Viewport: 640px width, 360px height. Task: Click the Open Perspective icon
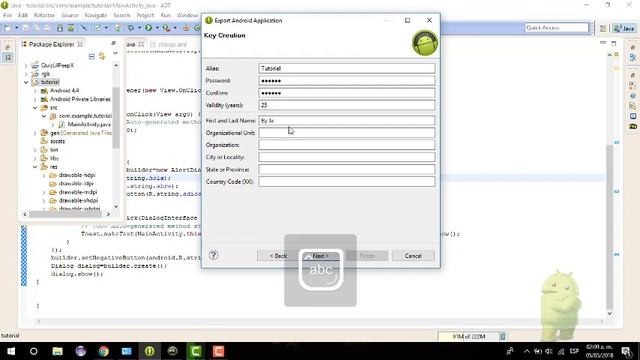(x=603, y=28)
